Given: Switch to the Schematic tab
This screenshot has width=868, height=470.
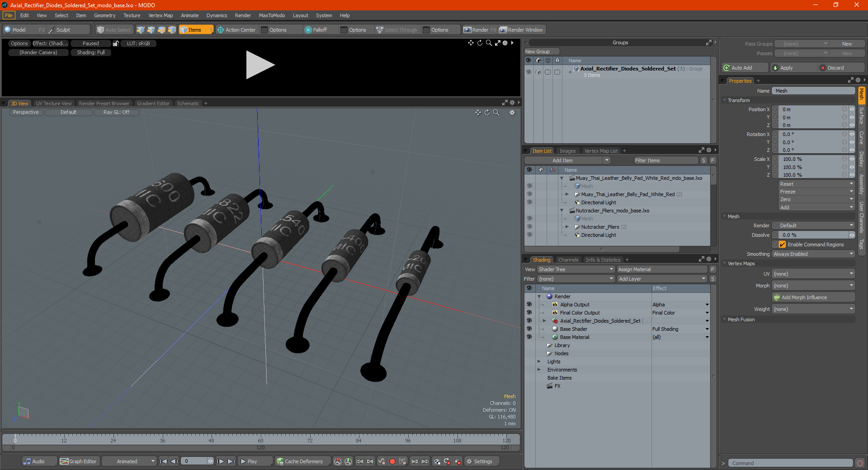Looking at the screenshot, I should coord(188,103).
